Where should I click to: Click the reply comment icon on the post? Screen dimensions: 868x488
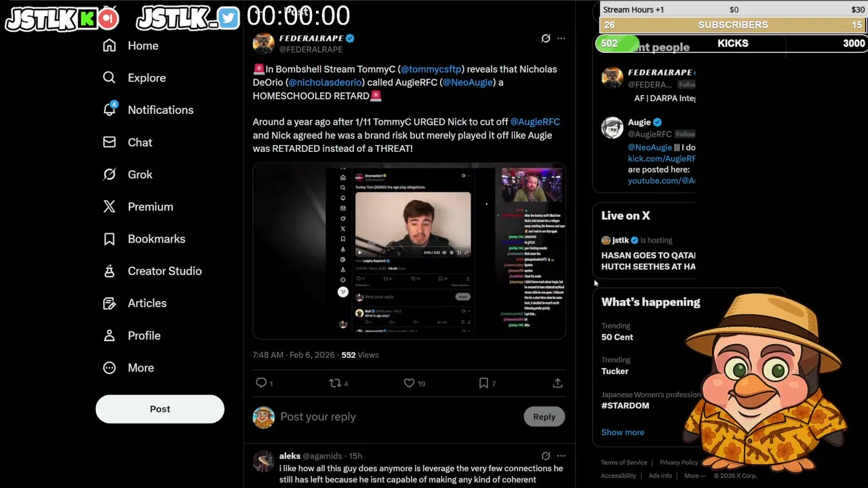click(x=261, y=383)
